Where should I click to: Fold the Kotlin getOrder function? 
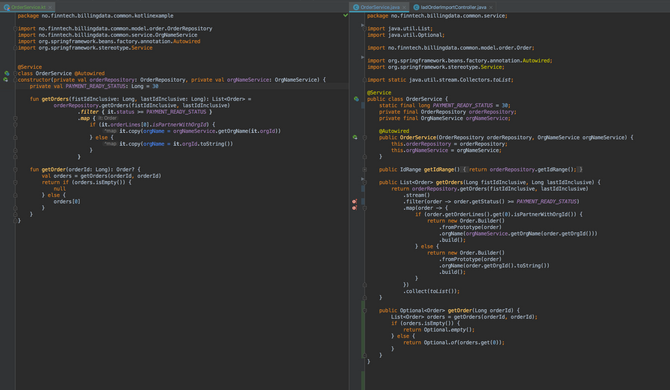click(x=15, y=170)
